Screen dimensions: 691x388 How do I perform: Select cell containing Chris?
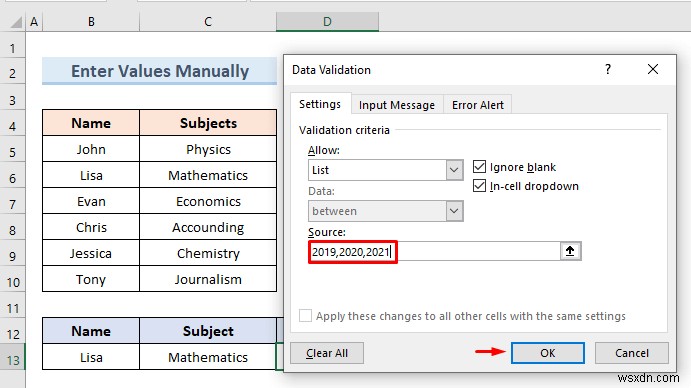[x=91, y=227]
